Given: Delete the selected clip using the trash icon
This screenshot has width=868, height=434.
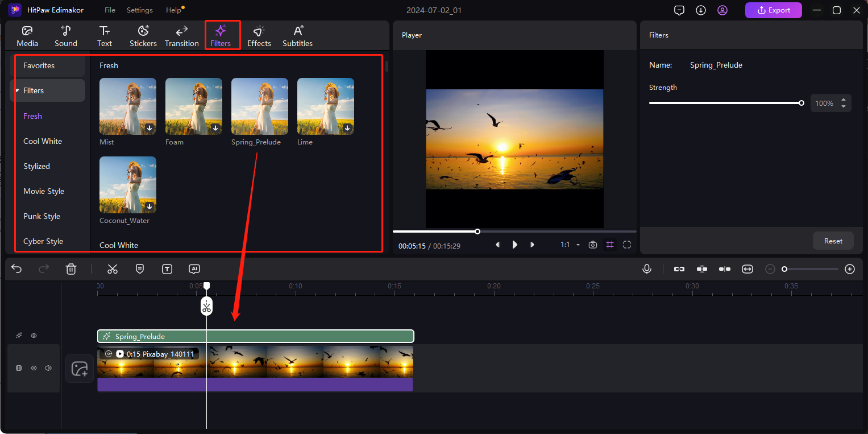Looking at the screenshot, I should point(71,268).
